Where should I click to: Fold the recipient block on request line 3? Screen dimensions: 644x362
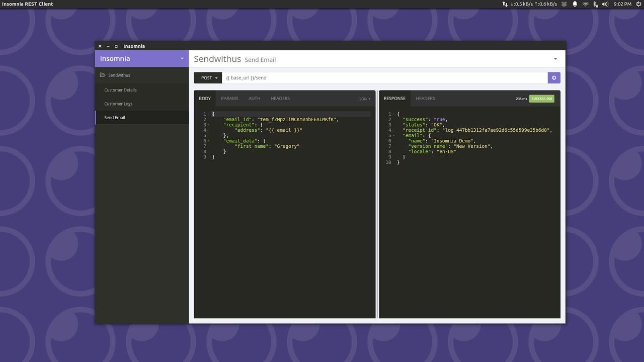(x=208, y=125)
